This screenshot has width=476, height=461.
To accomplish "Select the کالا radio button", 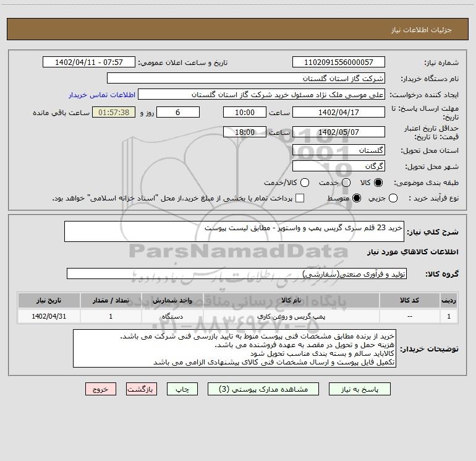I will click(x=378, y=183).
